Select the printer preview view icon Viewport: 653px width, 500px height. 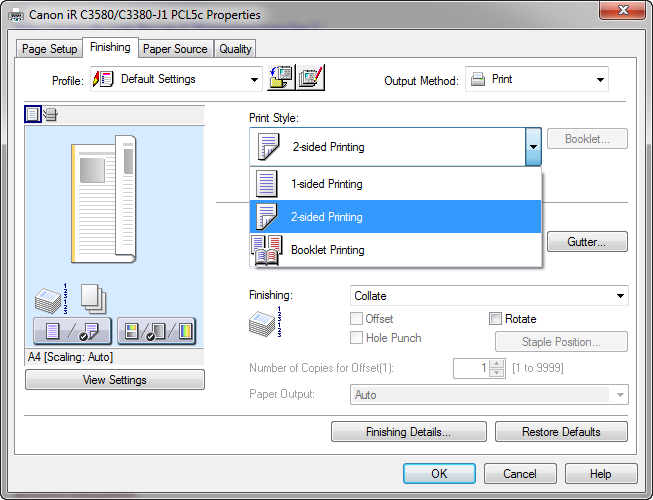tap(50, 114)
